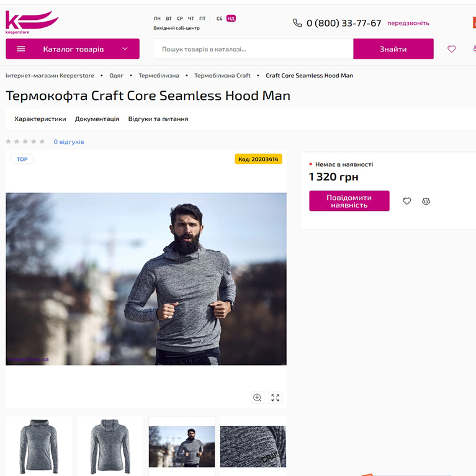Viewport: 476px width, 476px height.
Task: Open Відгуки та питання tab
Action: point(158,119)
